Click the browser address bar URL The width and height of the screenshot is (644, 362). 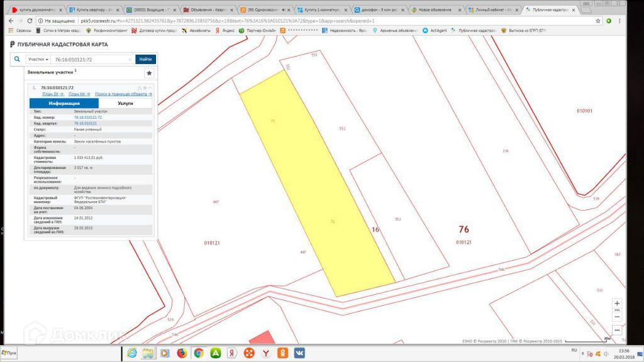pyautogui.click(x=228, y=21)
